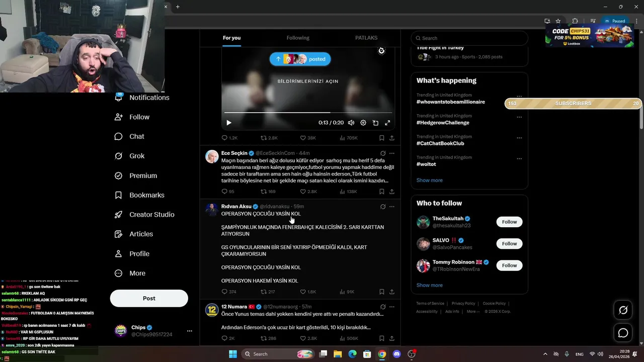Open more options on Ece Seçkin's post
644x362 pixels.
(x=392, y=153)
